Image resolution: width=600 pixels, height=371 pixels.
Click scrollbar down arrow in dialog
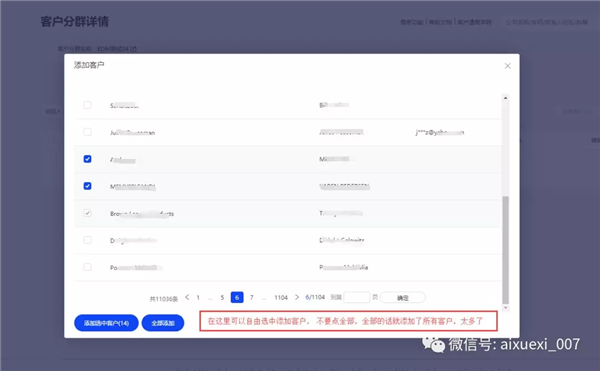[x=505, y=308]
